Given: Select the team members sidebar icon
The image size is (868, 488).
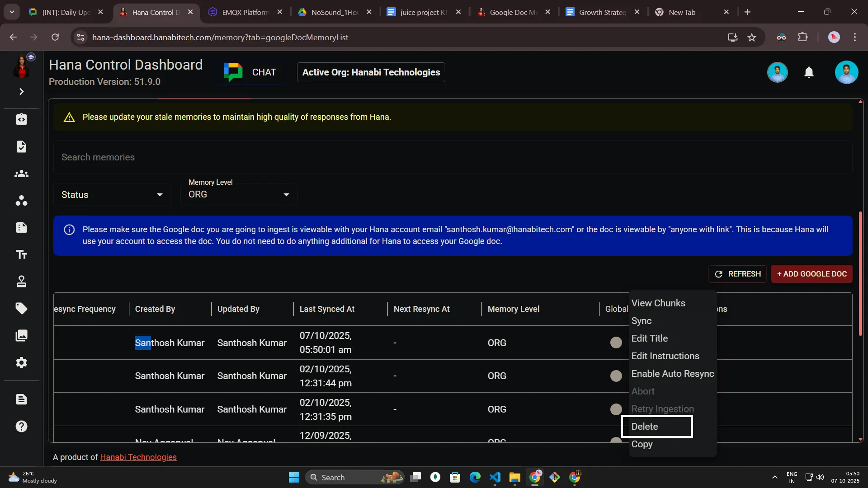Looking at the screenshot, I should [x=21, y=174].
